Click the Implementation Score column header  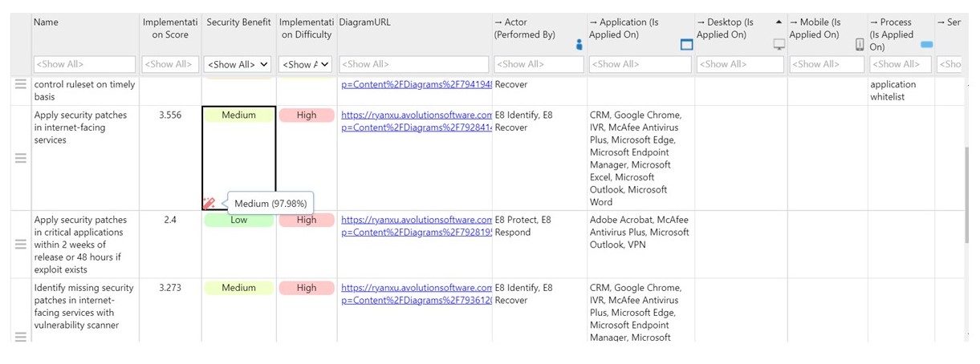169,28
